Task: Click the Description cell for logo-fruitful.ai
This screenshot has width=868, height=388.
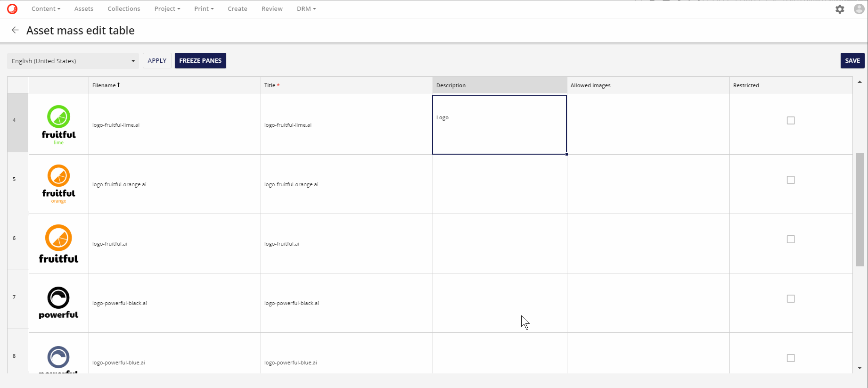Action: [500, 244]
